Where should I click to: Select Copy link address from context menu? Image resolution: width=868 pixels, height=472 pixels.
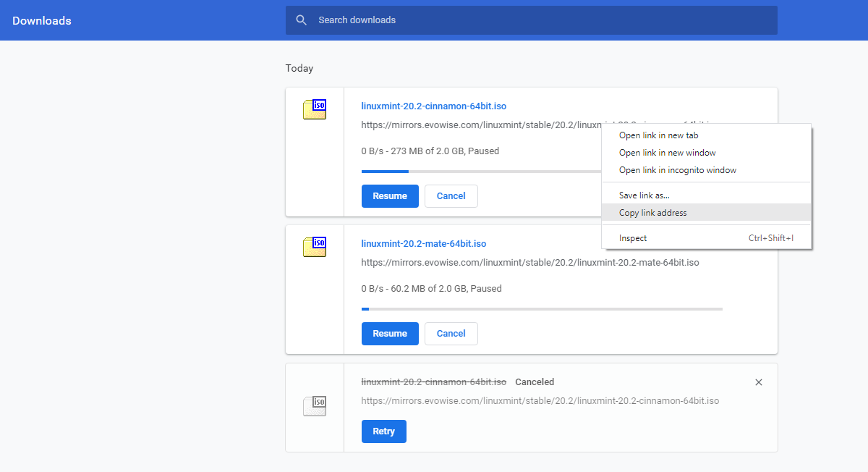click(x=652, y=213)
